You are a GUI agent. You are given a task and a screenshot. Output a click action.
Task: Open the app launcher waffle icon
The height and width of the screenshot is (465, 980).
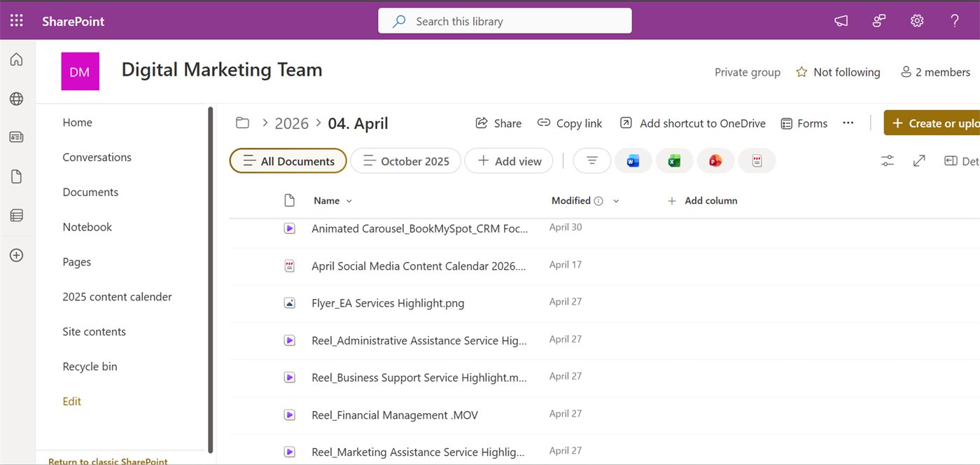pos(17,21)
